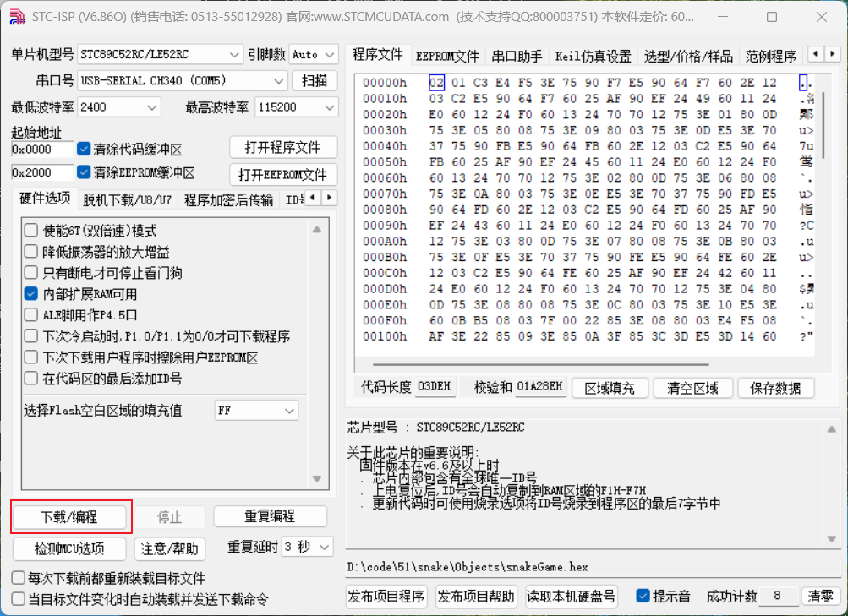Screen dimensions: 848x616
Task: Switch to 脱机下载/U8/U7 tab
Action: (x=127, y=200)
